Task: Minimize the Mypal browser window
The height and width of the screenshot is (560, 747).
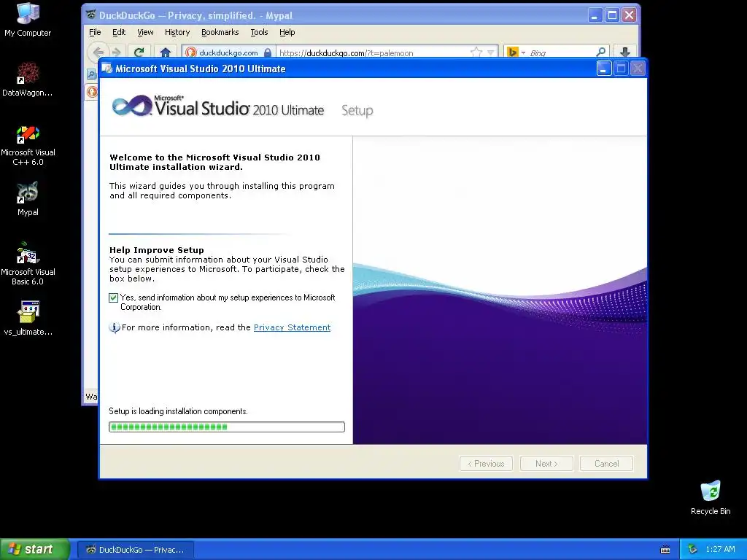Action: click(595, 15)
